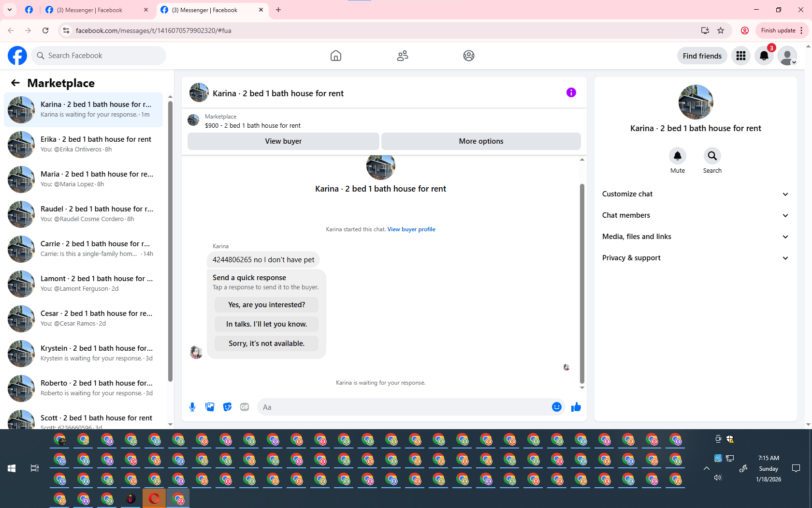
Task: Click the View buyer button
Action: [283, 141]
